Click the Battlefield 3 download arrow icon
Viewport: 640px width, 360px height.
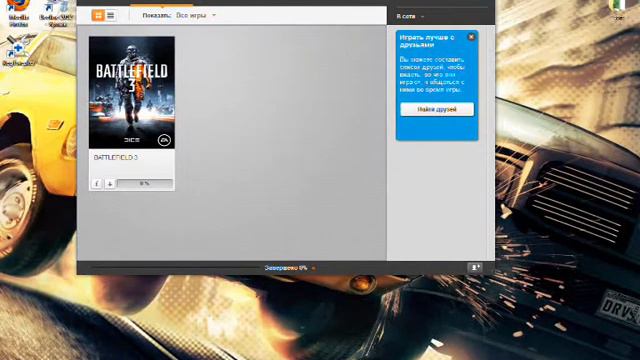pyautogui.click(x=110, y=184)
